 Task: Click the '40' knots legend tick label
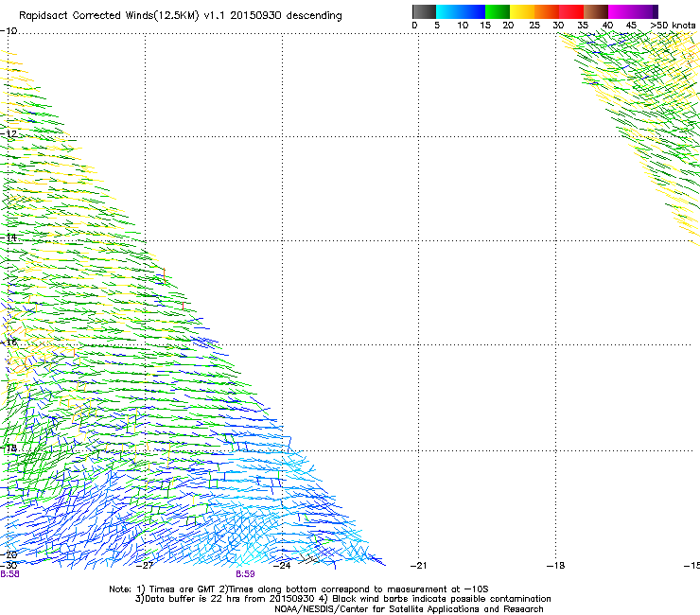pos(607,26)
